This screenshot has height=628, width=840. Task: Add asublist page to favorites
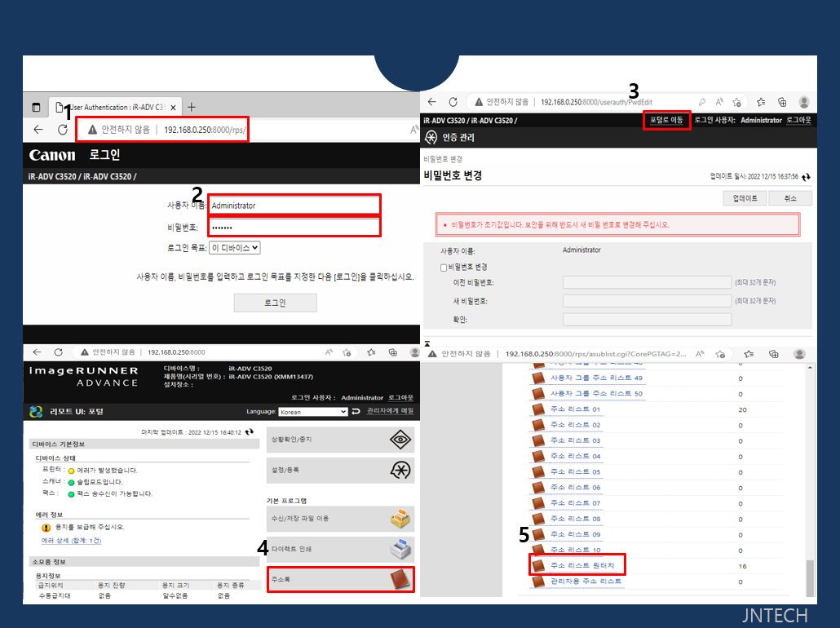(x=720, y=354)
